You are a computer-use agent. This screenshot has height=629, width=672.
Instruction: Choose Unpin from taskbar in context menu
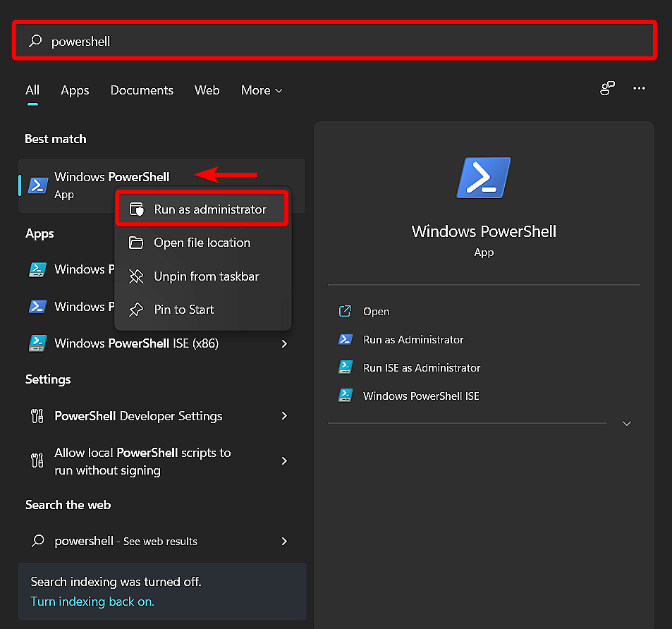tap(202, 276)
